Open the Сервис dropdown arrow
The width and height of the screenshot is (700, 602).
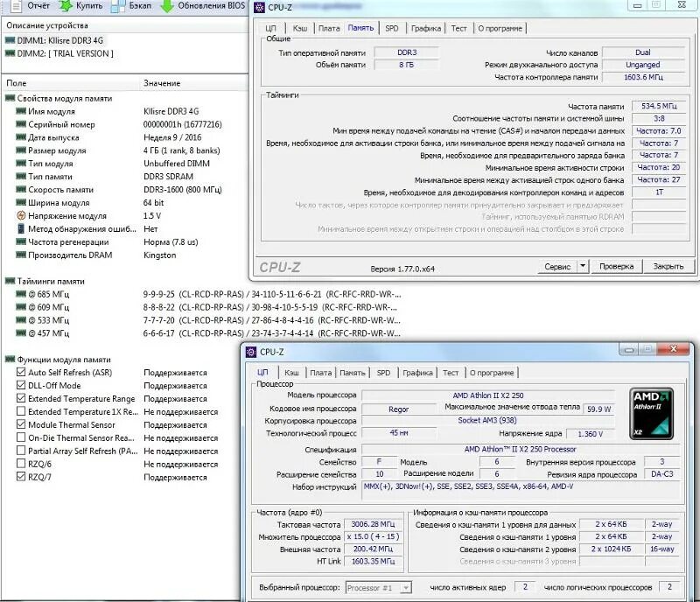tap(583, 266)
